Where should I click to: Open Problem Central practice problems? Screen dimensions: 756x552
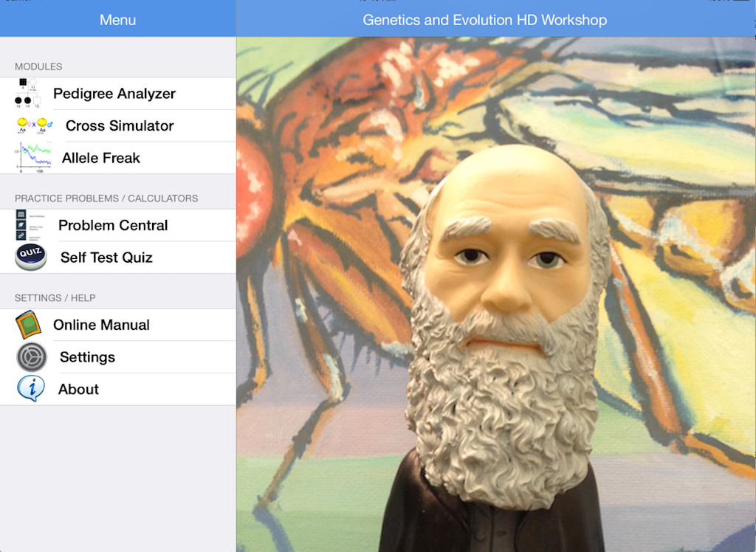tap(118, 225)
